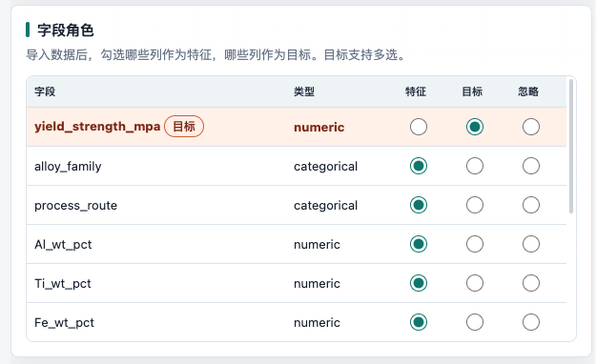Ignore the Al_wt_pct column
This screenshot has height=364, width=596.
531,244
